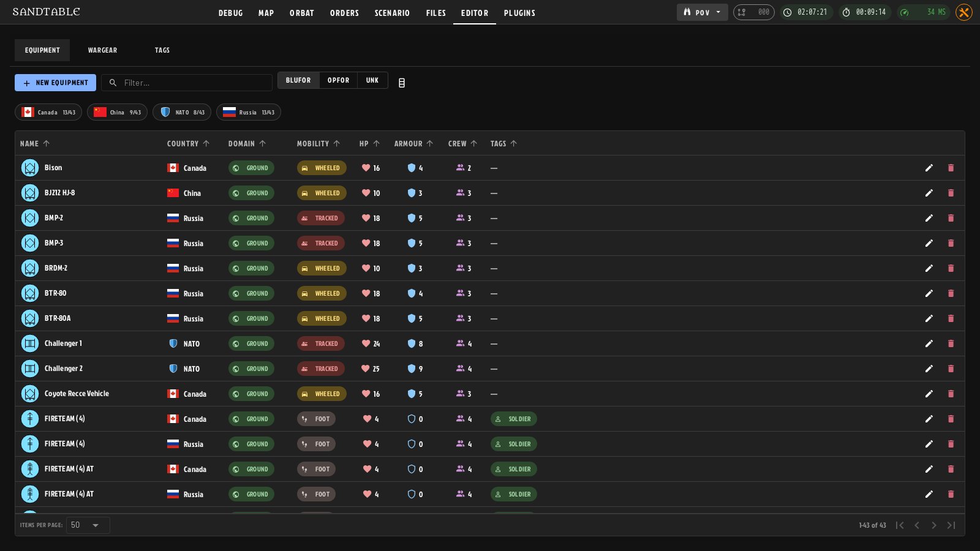Go to the last page
980x551 pixels.
[x=951, y=525]
